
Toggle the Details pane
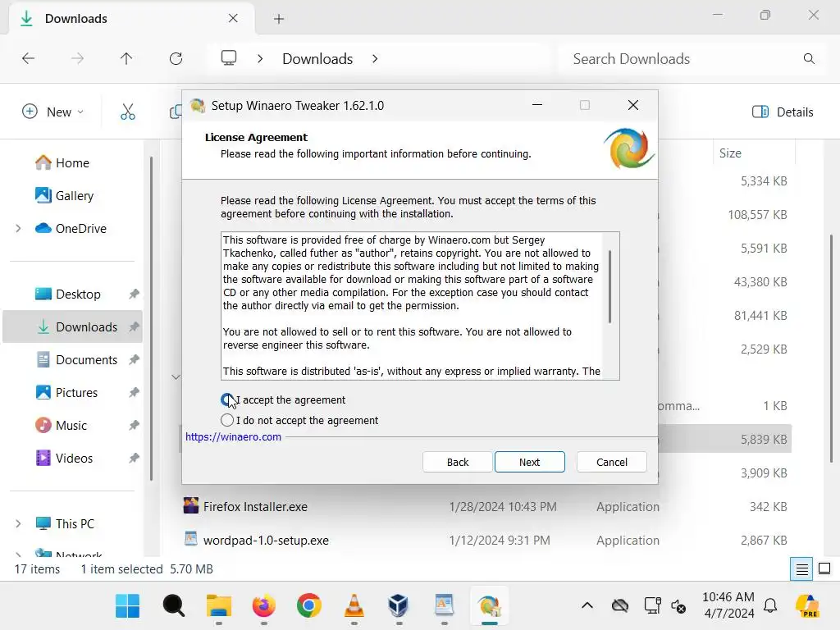pyautogui.click(x=782, y=112)
